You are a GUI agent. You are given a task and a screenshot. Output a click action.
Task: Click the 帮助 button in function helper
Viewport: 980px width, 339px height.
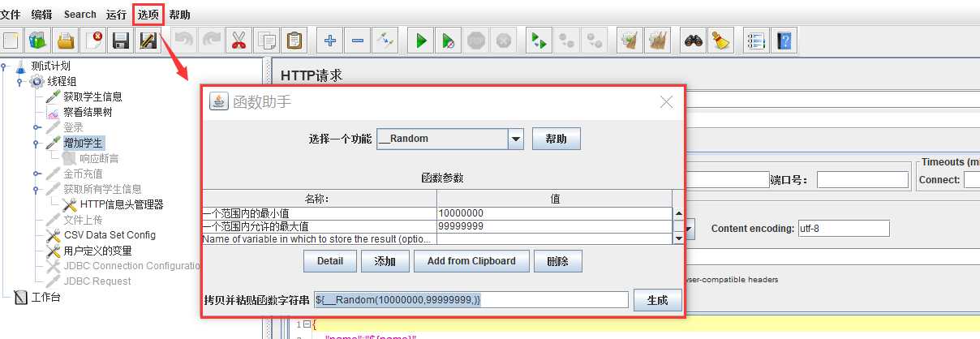click(557, 139)
